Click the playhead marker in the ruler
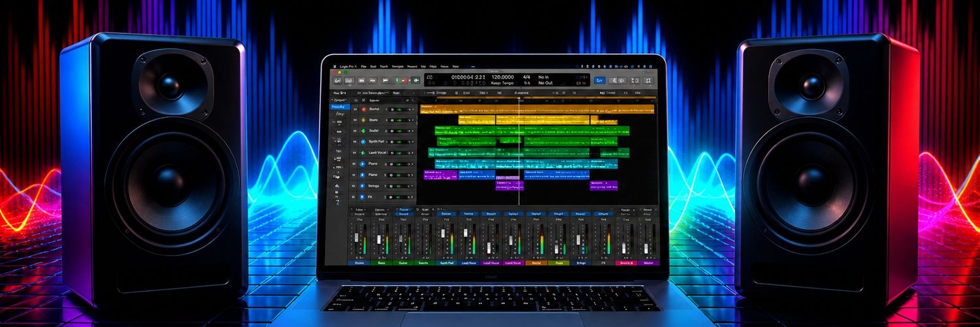This screenshot has width=980, height=327. coord(519,98)
